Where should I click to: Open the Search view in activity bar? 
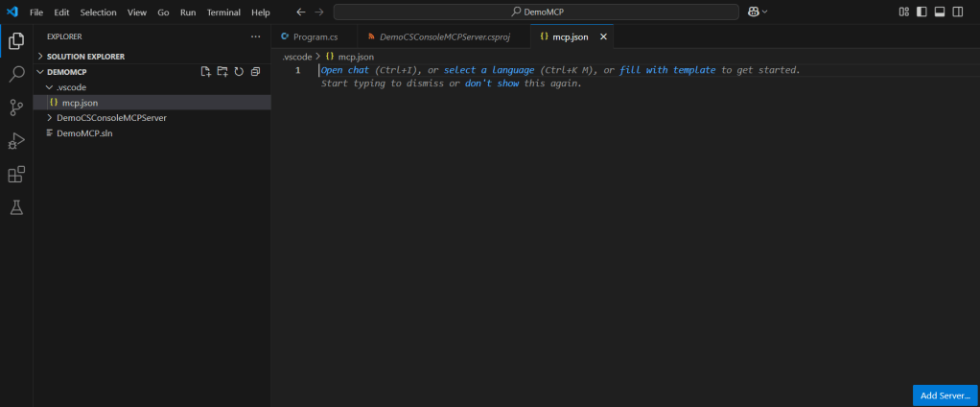click(x=16, y=74)
